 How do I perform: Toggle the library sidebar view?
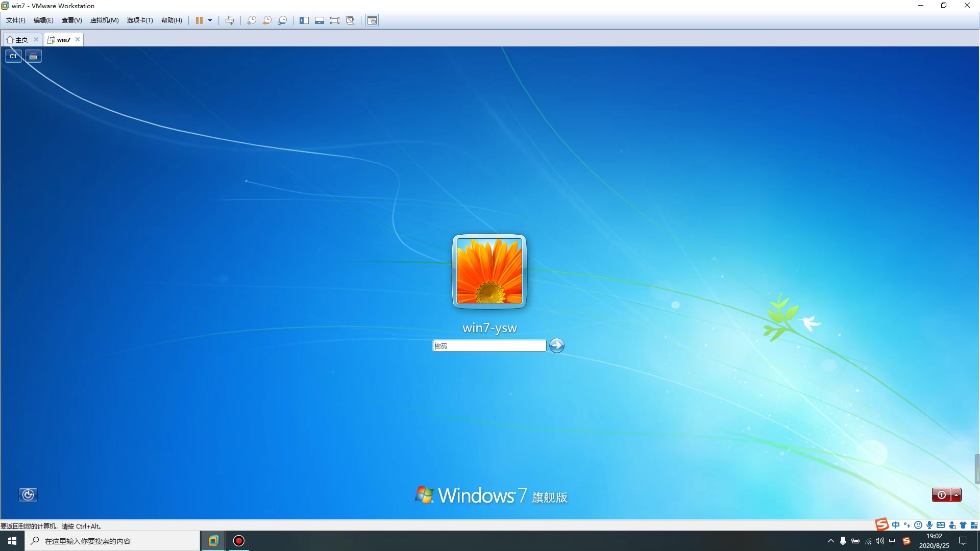pos(304,20)
